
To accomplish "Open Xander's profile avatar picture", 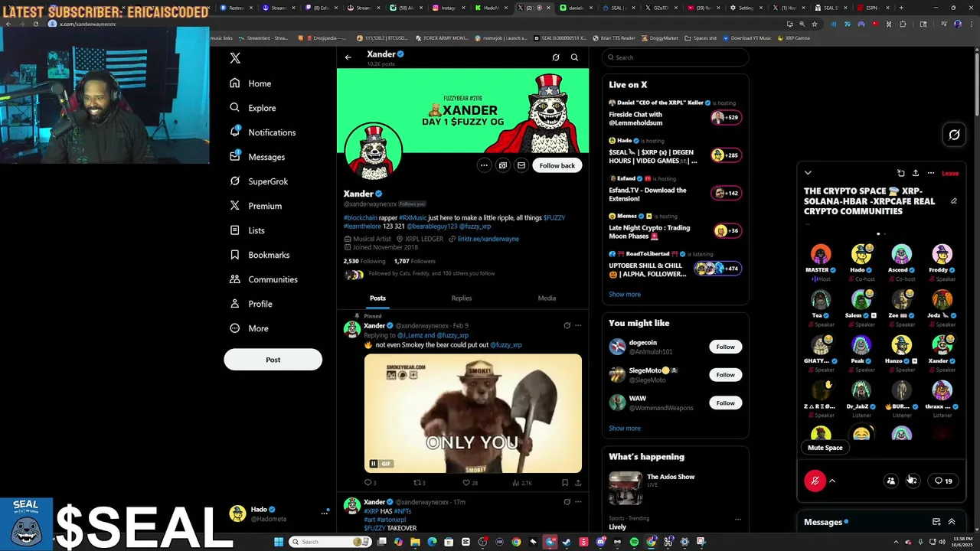I will click(374, 150).
